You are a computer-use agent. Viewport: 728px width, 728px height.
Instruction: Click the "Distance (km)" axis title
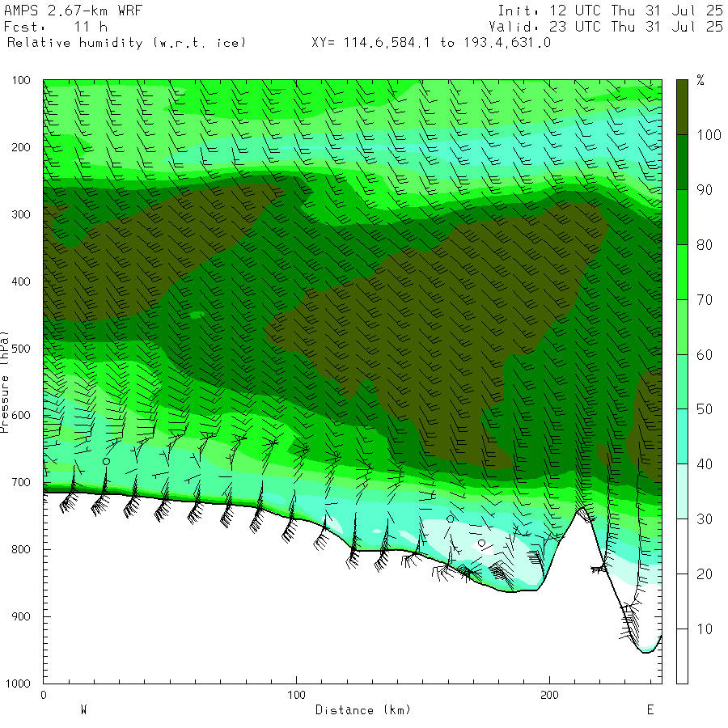pyautogui.click(x=363, y=710)
